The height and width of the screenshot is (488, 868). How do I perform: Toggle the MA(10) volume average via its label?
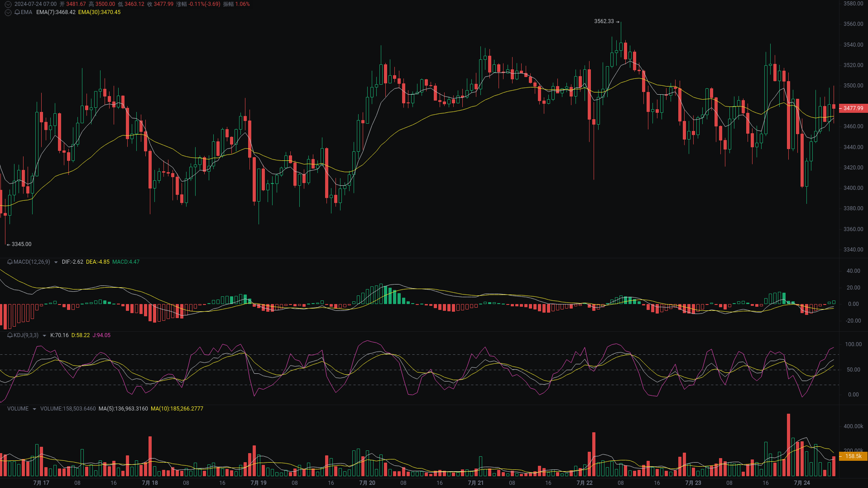[177, 408]
